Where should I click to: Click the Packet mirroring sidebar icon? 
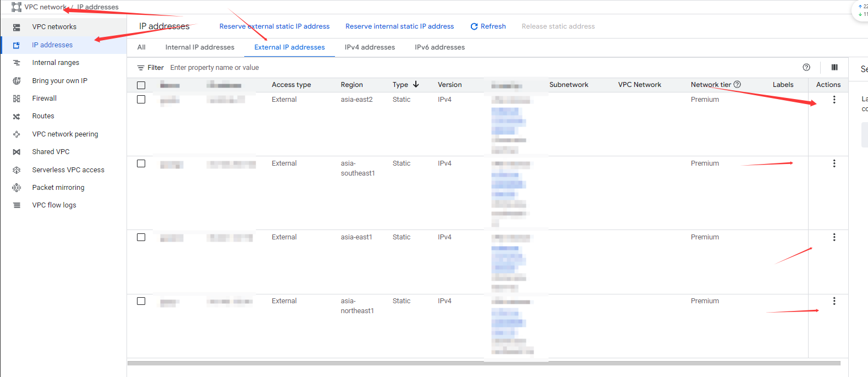point(17,188)
